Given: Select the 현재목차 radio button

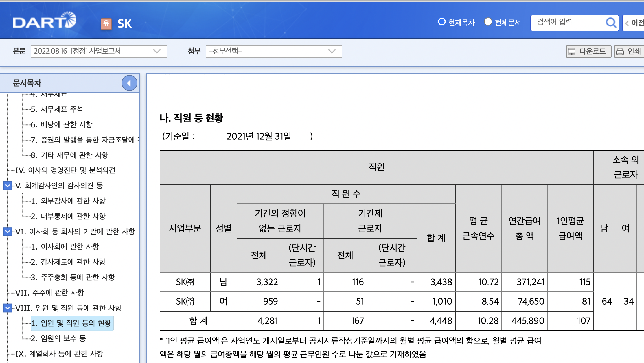Looking at the screenshot, I should coord(442,22).
